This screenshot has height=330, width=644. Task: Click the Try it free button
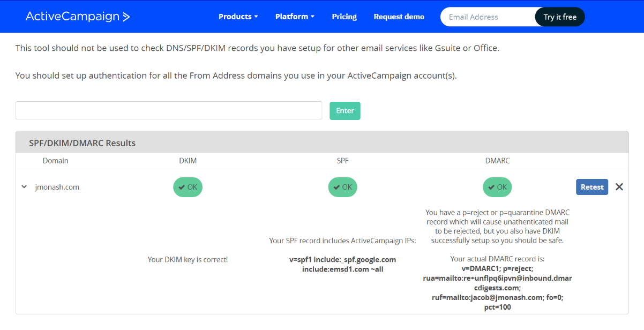coord(560,17)
